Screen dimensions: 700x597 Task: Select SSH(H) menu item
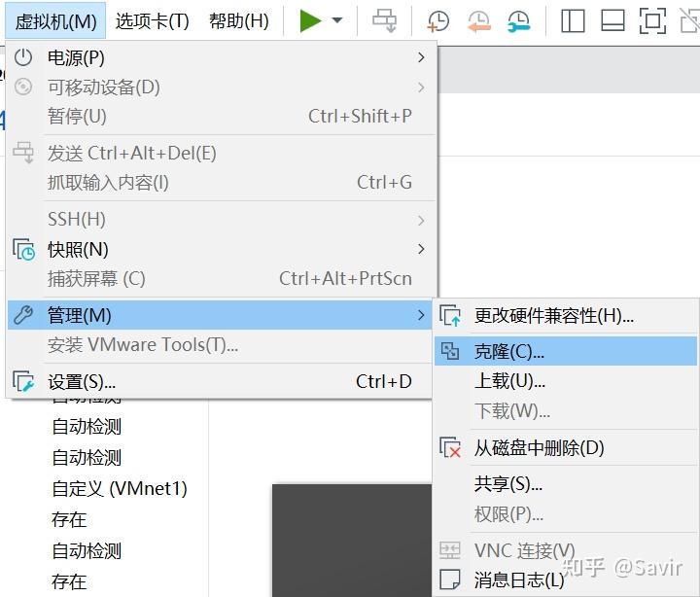pos(222,220)
